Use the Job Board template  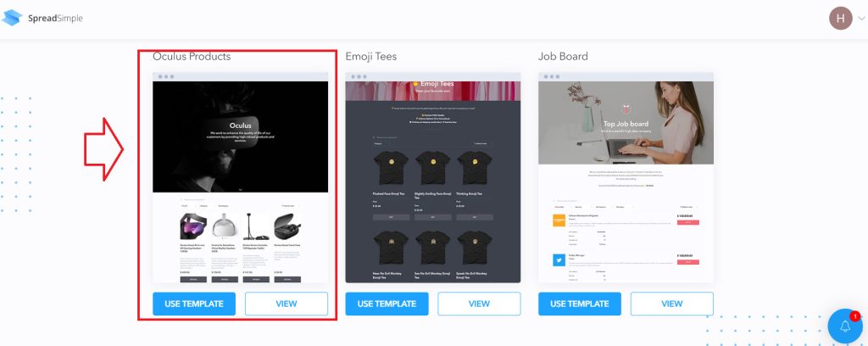click(580, 304)
